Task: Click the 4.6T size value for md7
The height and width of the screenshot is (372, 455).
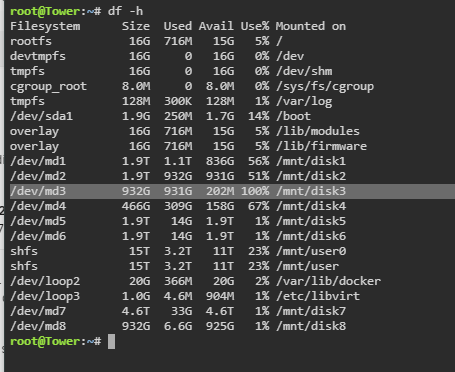Action: [136, 311]
